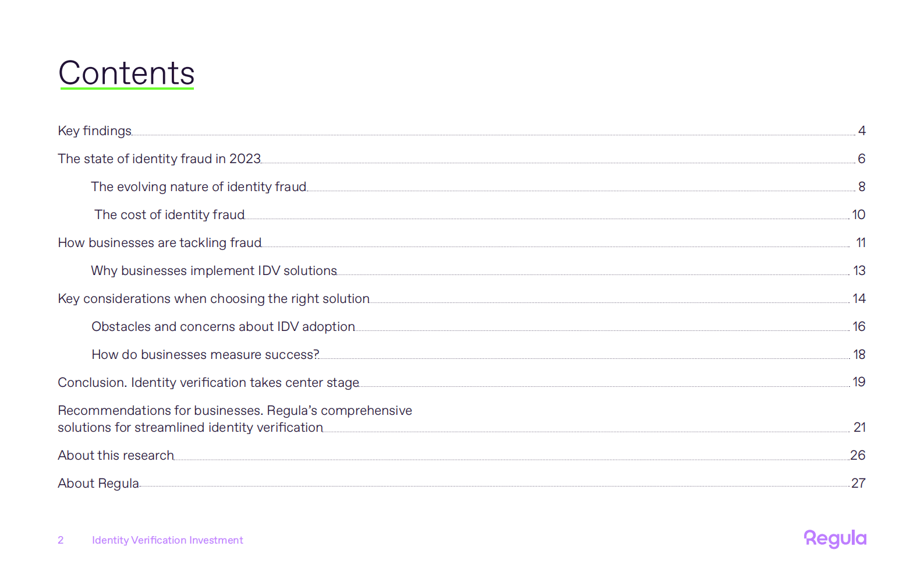Open Key considerations when choosing the right solution
The image size is (924, 578).
214,299
